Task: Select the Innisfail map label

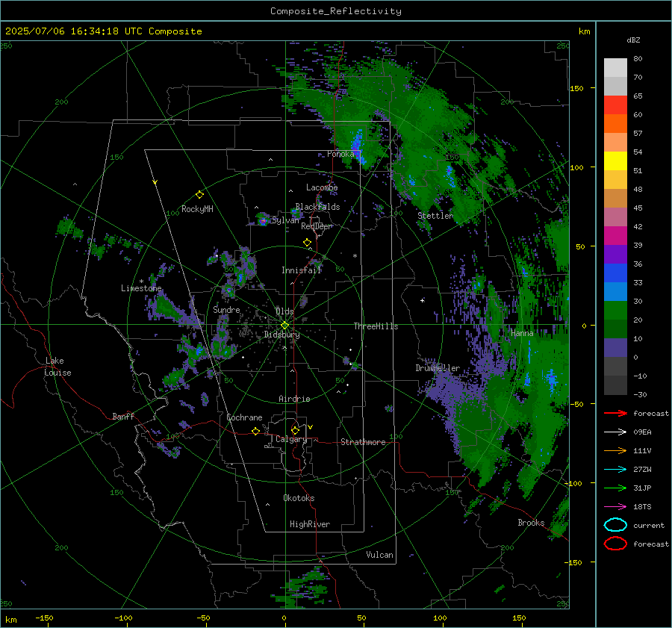Action: click(x=302, y=270)
